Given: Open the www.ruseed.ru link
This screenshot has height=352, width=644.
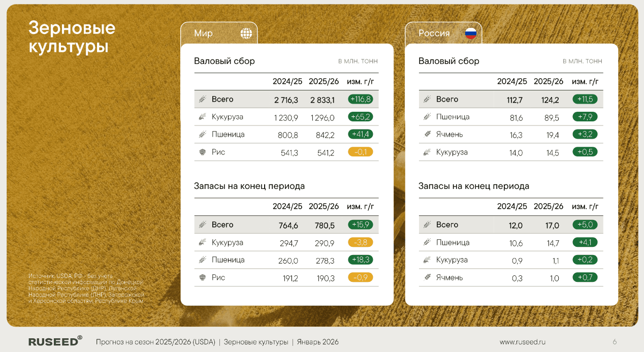Looking at the screenshot, I should coord(523,342).
